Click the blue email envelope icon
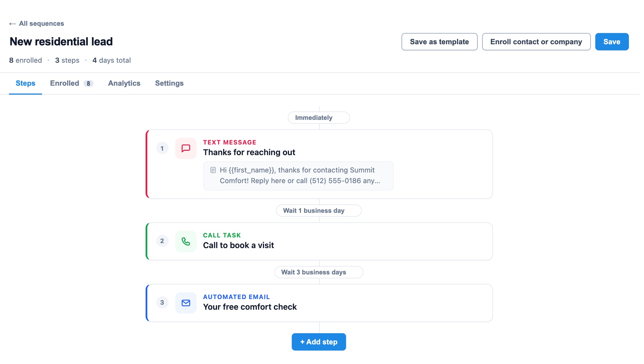Image resolution: width=644 pixels, height=364 pixels. 186,303
